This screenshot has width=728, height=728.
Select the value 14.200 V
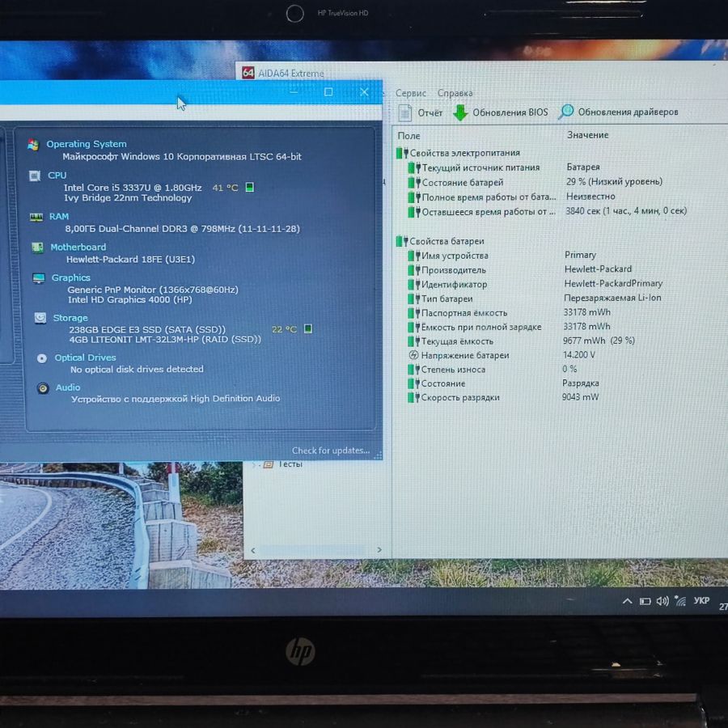click(578, 355)
